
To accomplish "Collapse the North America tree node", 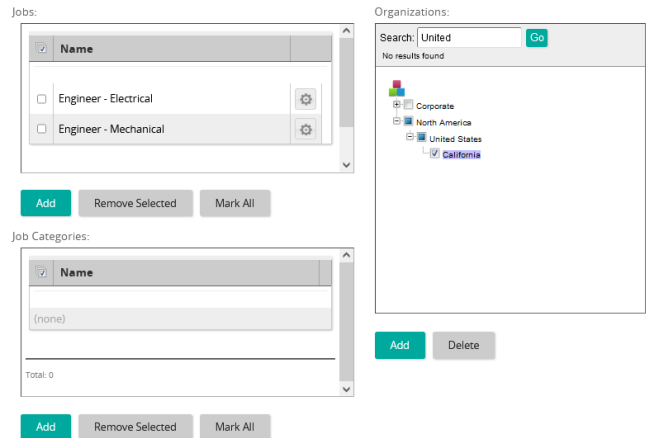I will coord(397,121).
